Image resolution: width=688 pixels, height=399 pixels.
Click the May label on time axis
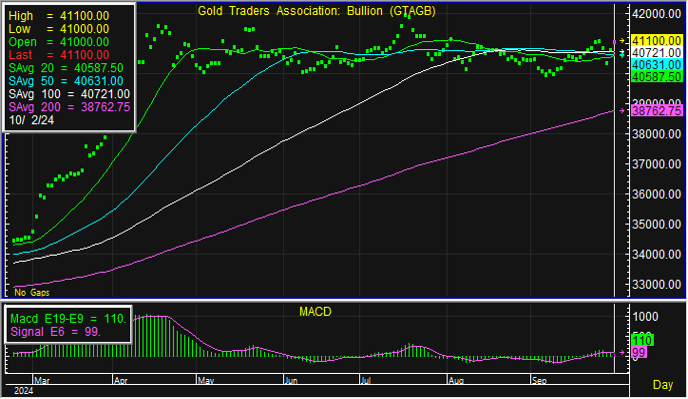click(206, 381)
